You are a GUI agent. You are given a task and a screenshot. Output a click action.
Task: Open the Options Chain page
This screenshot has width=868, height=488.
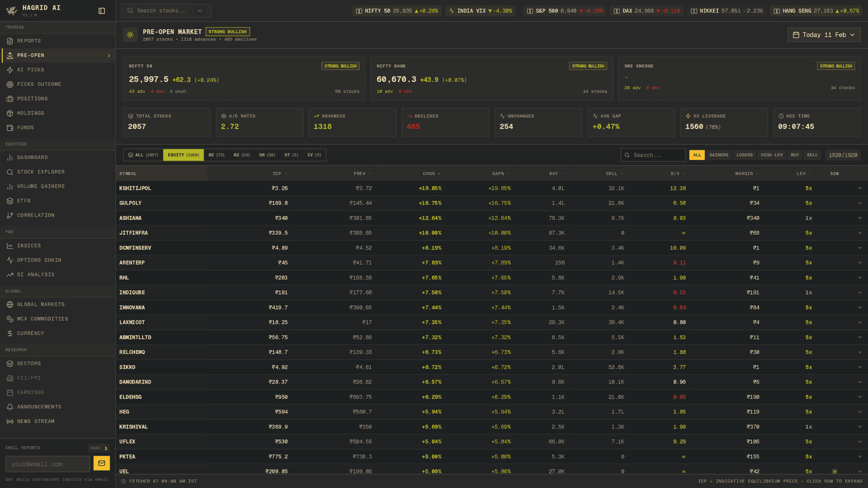[58, 260]
